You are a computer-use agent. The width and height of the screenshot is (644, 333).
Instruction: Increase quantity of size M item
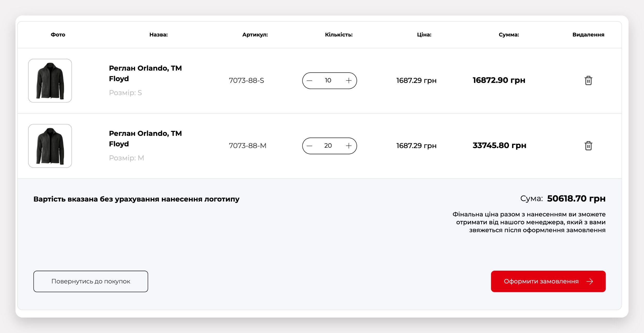tap(349, 146)
